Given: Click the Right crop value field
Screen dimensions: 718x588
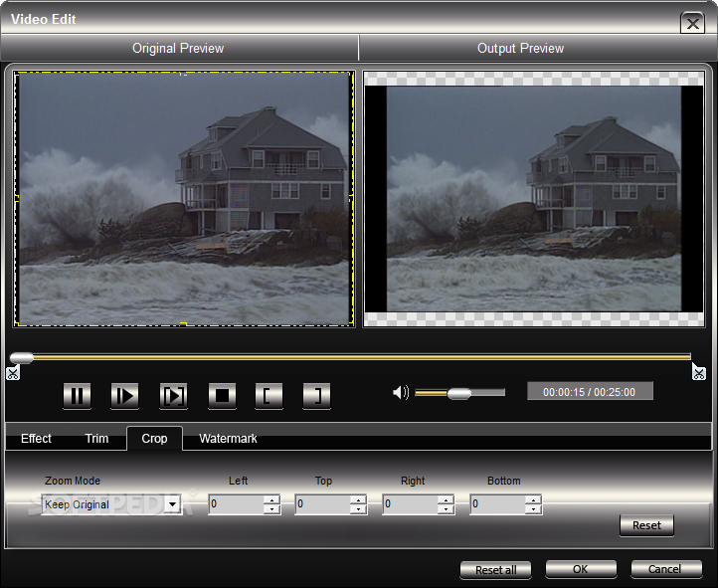Looking at the screenshot, I should click(x=410, y=504).
